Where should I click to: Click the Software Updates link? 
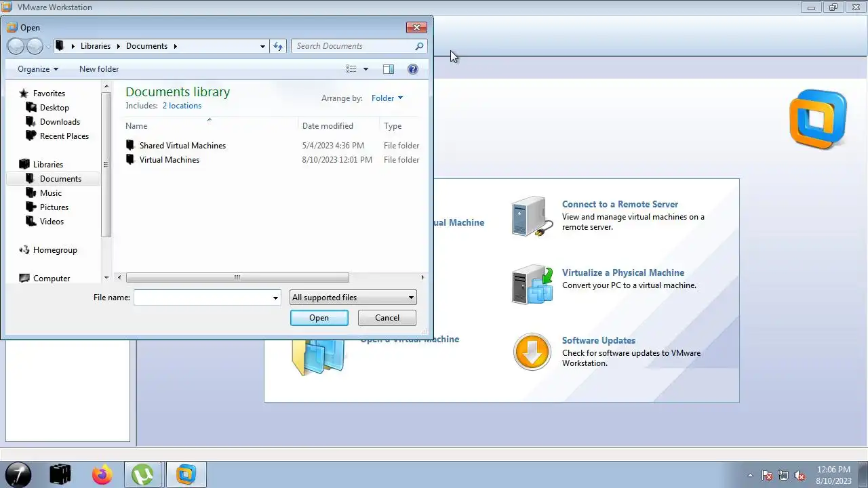pos(599,340)
